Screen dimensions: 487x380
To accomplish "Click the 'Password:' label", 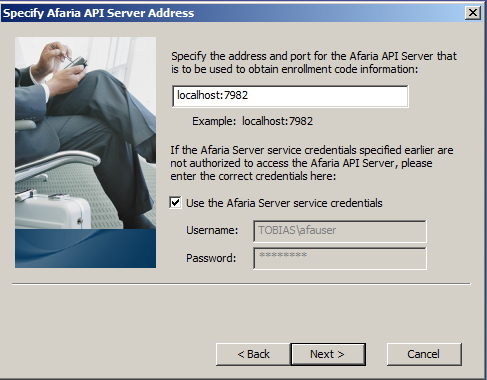I will click(211, 258).
